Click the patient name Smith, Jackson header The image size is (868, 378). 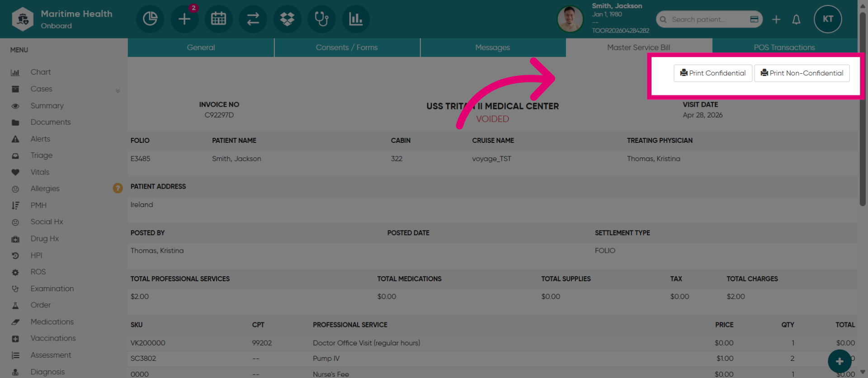[x=617, y=6]
